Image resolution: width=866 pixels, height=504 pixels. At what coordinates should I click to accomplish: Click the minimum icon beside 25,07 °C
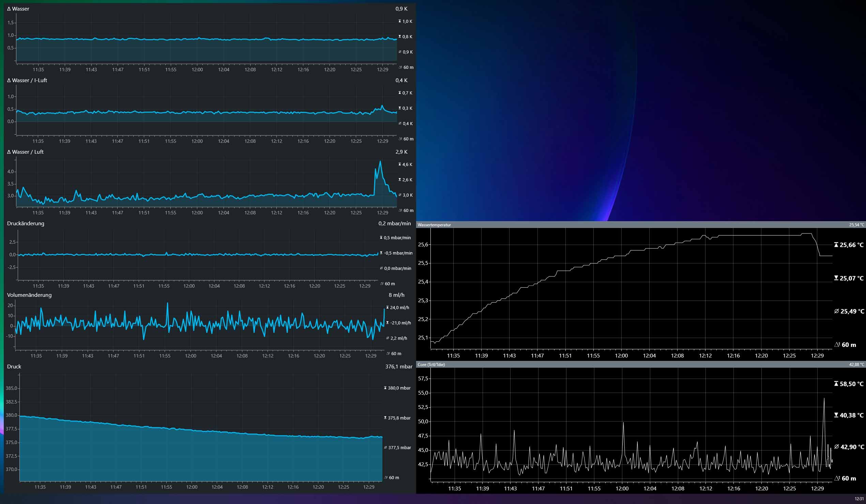click(x=836, y=278)
